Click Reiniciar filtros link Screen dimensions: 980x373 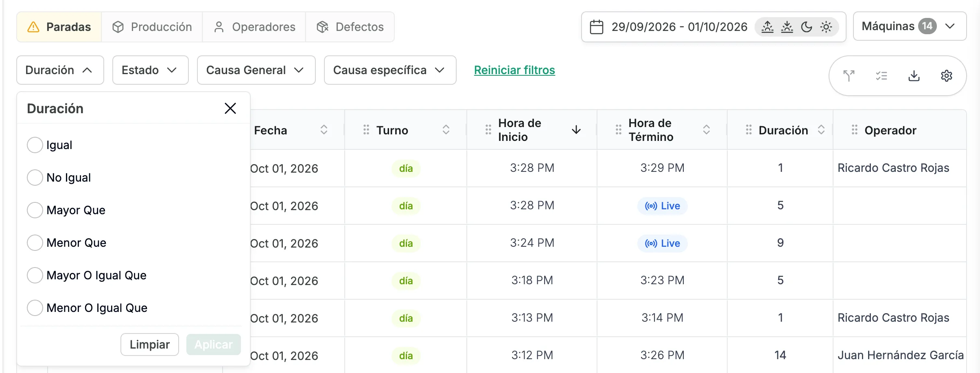pos(514,70)
